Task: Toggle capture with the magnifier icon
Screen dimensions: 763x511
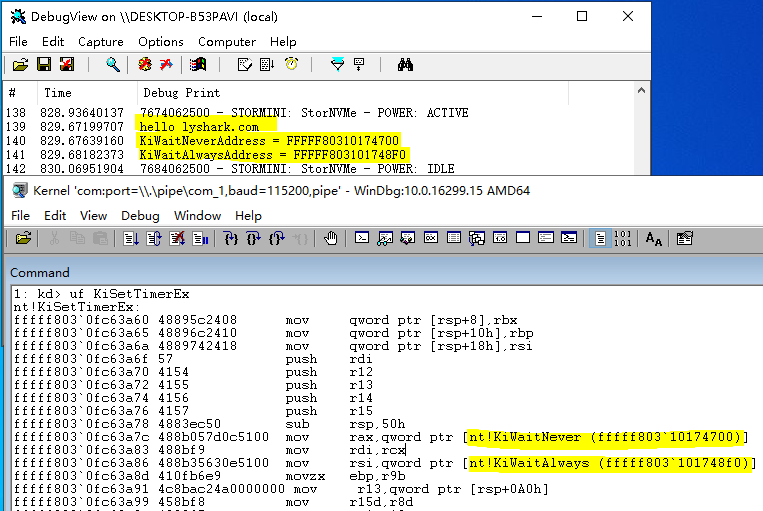Action: point(112,64)
